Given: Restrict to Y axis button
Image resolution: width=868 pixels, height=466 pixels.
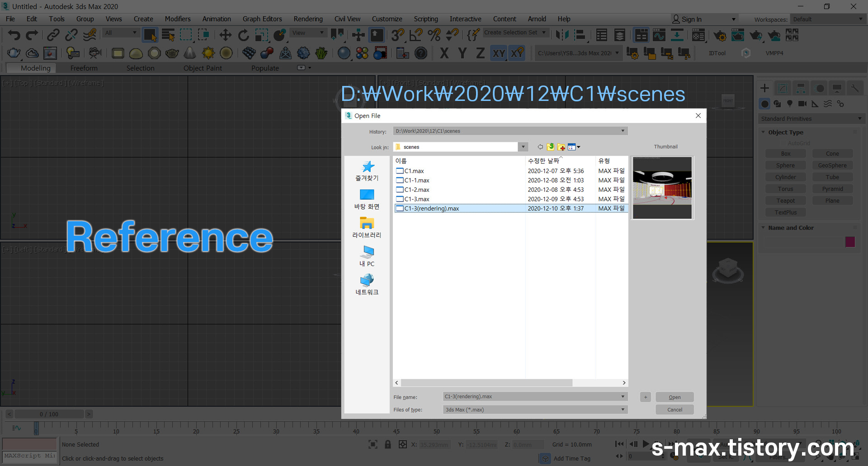Looking at the screenshot, I should click(462, 53).
